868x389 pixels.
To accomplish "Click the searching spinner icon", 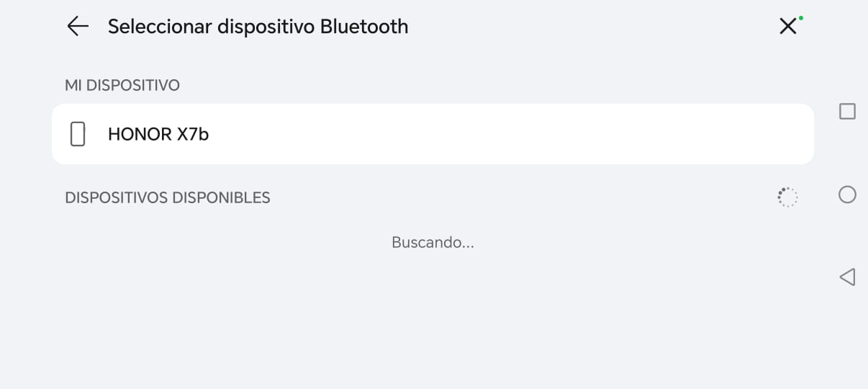I will point(787,197).
